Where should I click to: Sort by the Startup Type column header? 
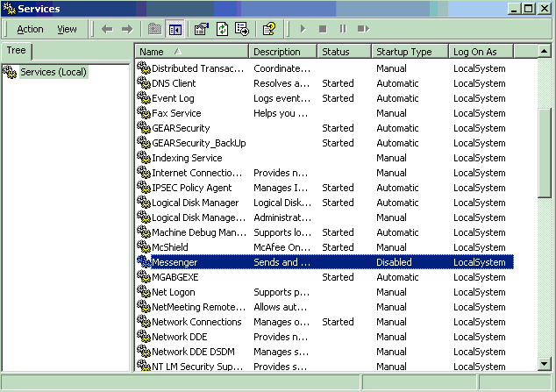[x=409, y=52]
